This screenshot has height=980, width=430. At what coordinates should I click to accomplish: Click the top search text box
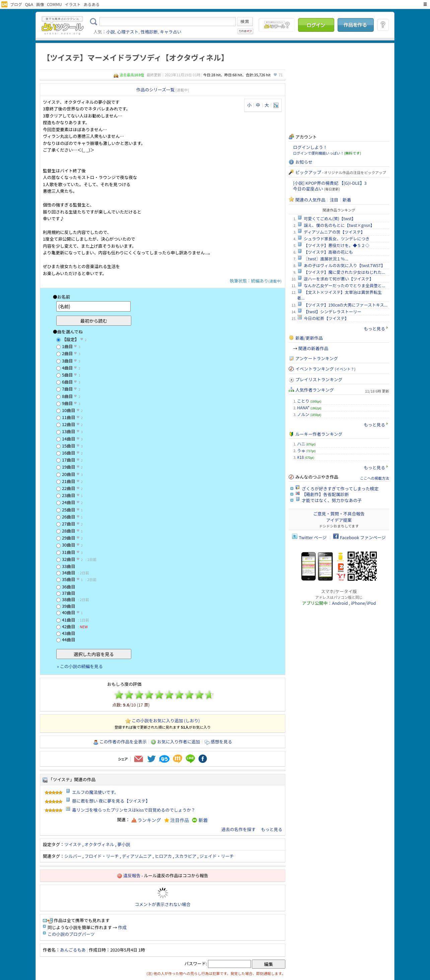167,22
